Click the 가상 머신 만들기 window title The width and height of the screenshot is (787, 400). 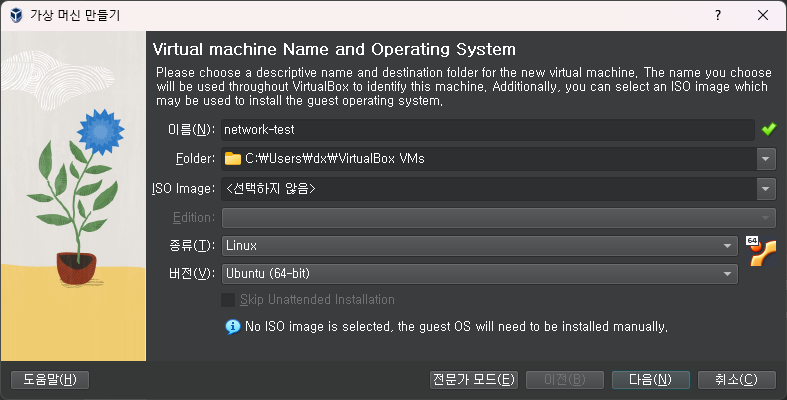click(75, 15)
